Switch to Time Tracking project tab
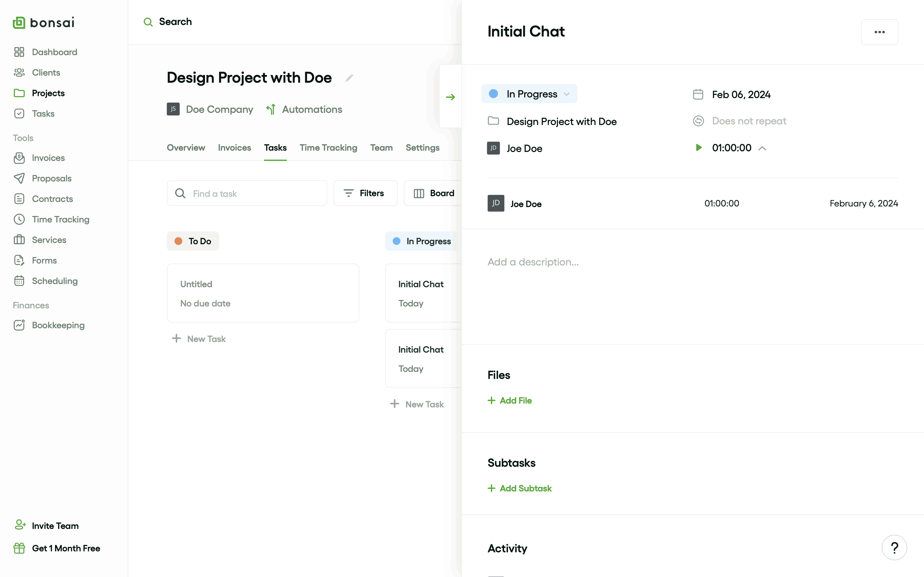This screenshot has width=924, height=577. point(328,148)
